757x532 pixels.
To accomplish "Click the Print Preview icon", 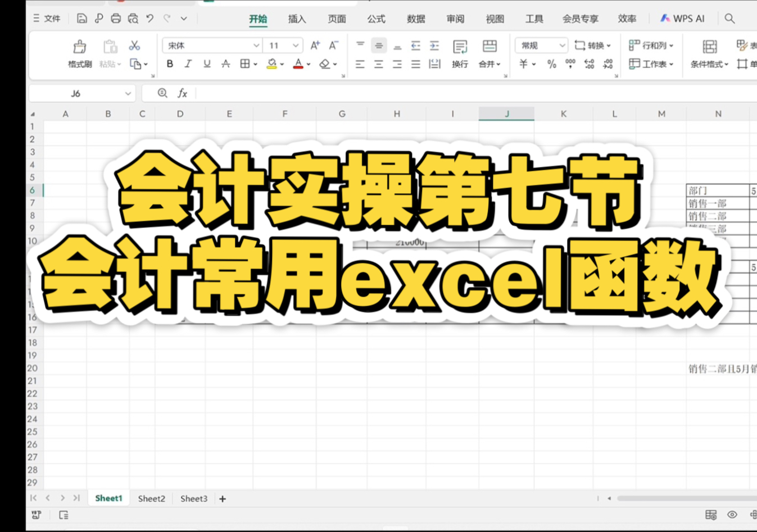I will 133,19.
